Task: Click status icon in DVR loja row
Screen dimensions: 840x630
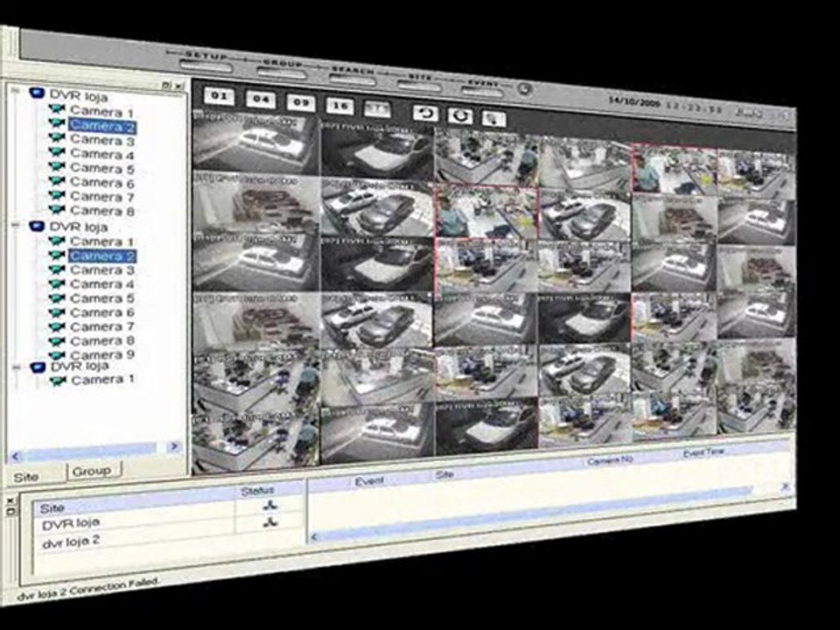Action: (x=270, y=521)
